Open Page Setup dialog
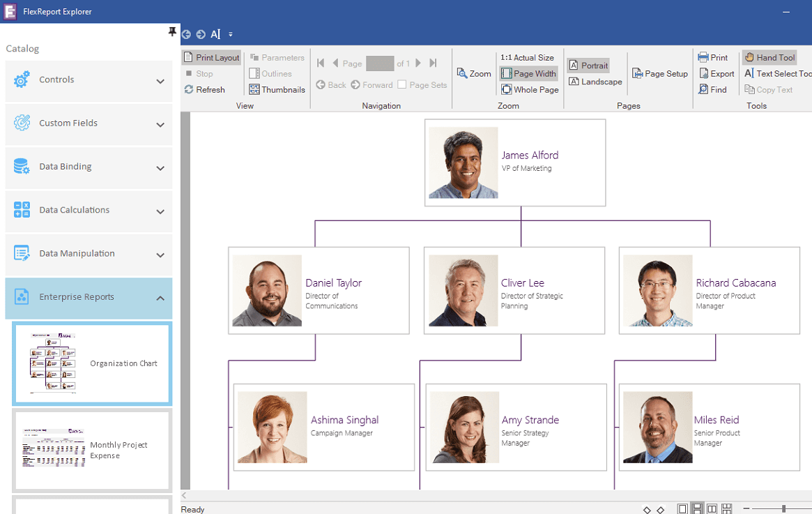The image size is (812, 514). (x=660, y=73)
